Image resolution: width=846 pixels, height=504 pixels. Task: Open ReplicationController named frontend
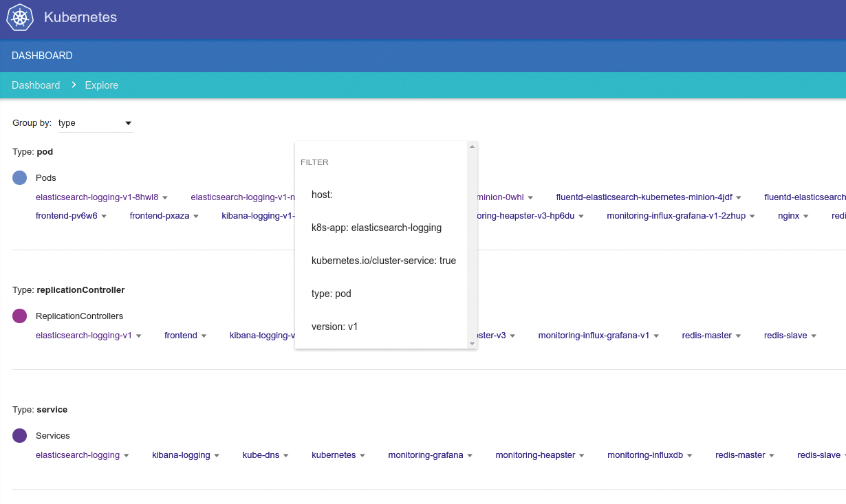click(181, 336)
